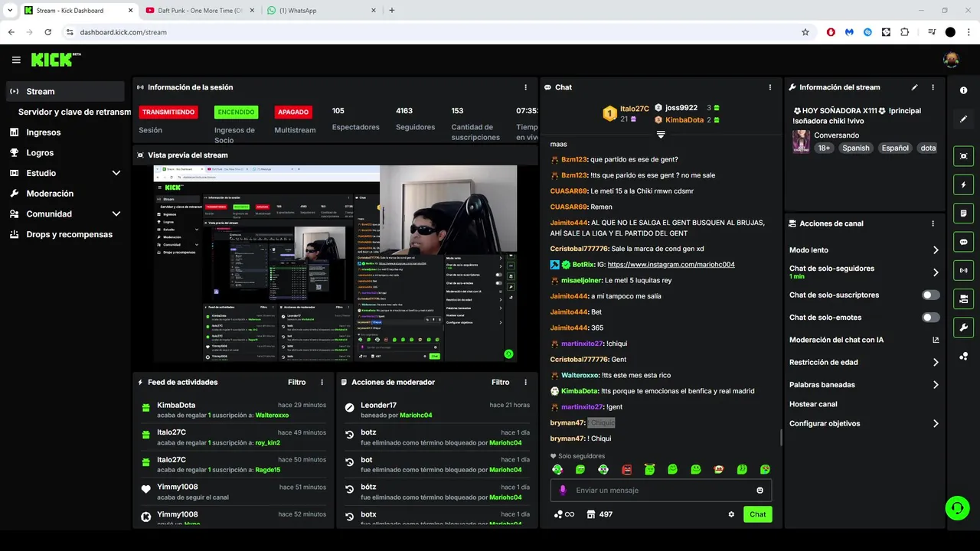
Task: Switch to Daft Punk YouTube browser tab
Action: pyautogui.click(x=199, y=11)
